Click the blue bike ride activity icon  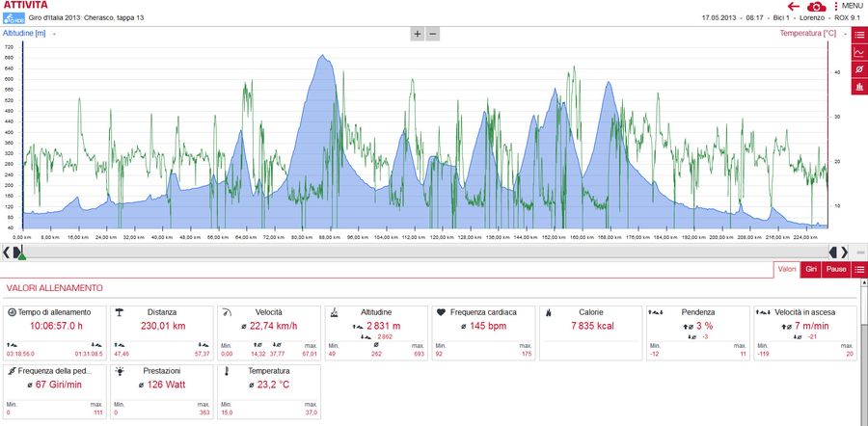click(14, 17)
